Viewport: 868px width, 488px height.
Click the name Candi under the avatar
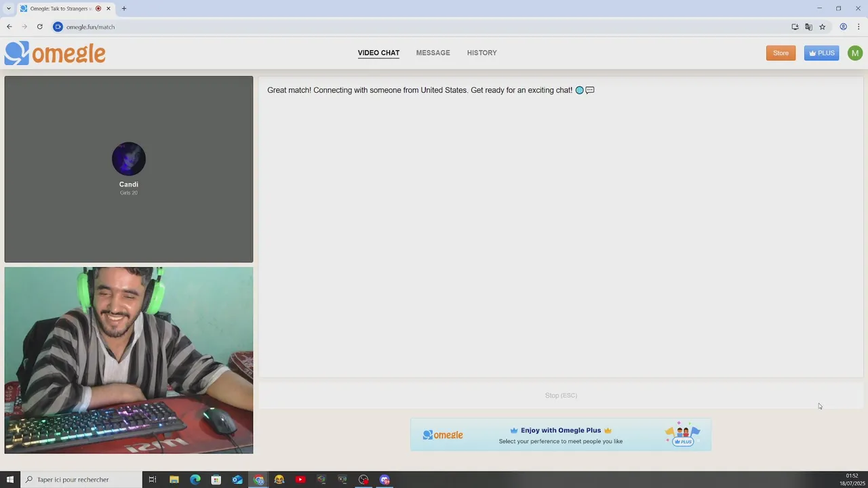point(129,184)
